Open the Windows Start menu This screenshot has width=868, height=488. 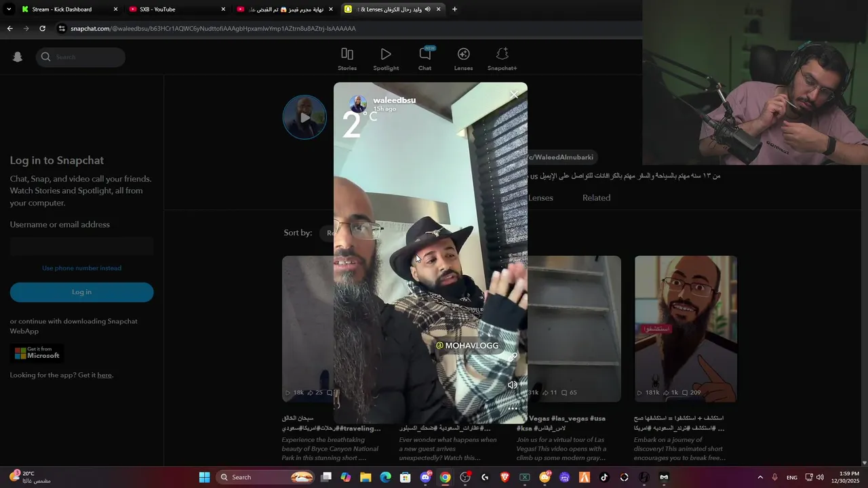(204, 477)
